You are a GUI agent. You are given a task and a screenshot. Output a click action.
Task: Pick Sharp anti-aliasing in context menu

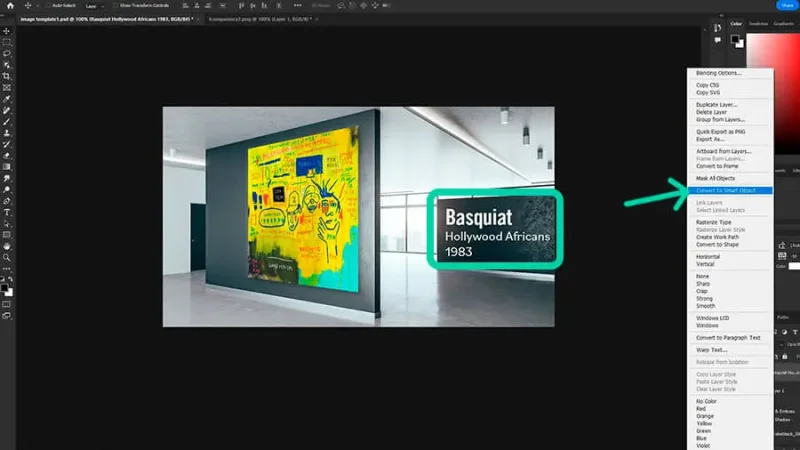coord(703,284)
